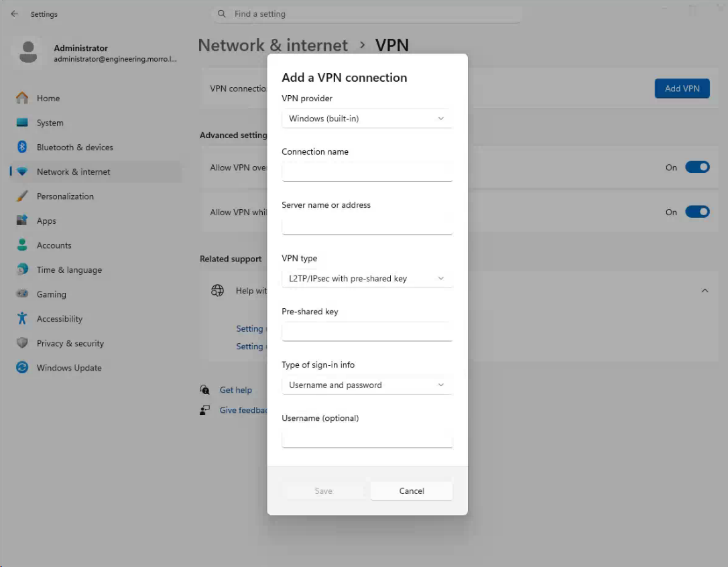Click the Privacy & security shield icon
The width and height of the screenshot is (728, 567).
click(x=22, y=342)
